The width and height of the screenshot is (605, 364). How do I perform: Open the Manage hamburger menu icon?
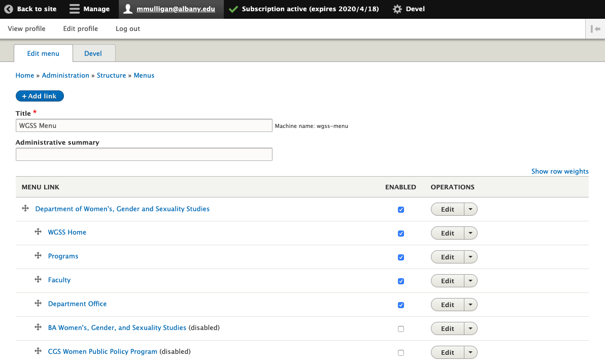click(75, 9)
